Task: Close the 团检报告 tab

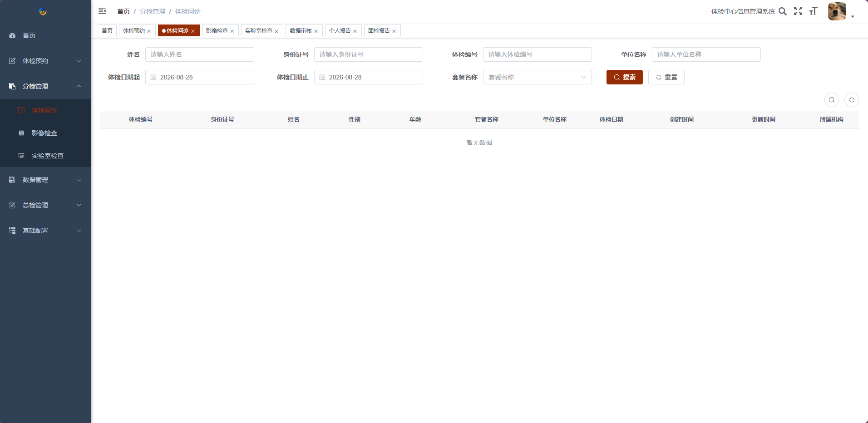Action: [394, 31]
